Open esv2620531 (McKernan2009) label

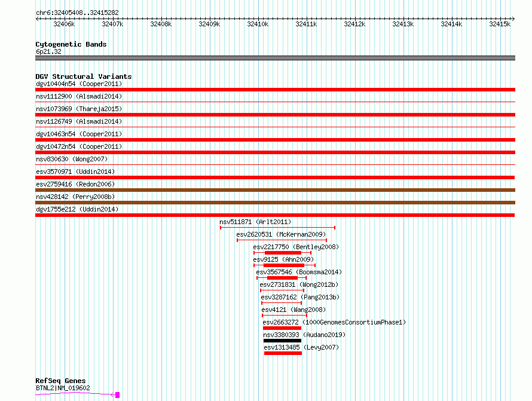281,234
